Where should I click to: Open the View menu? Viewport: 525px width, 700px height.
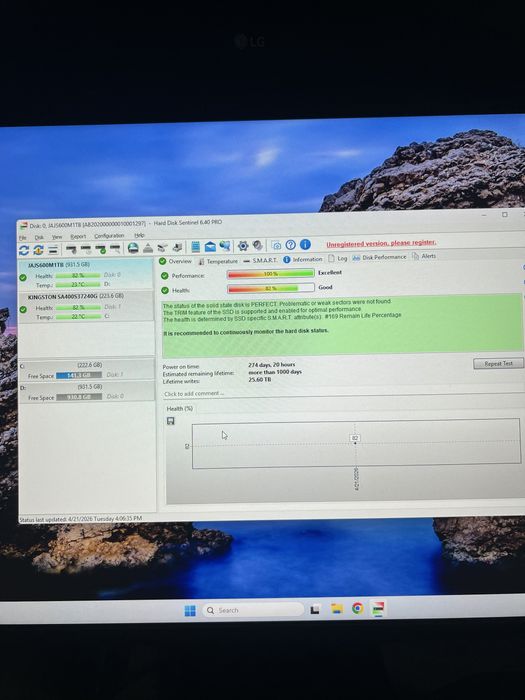coord(57,237)
